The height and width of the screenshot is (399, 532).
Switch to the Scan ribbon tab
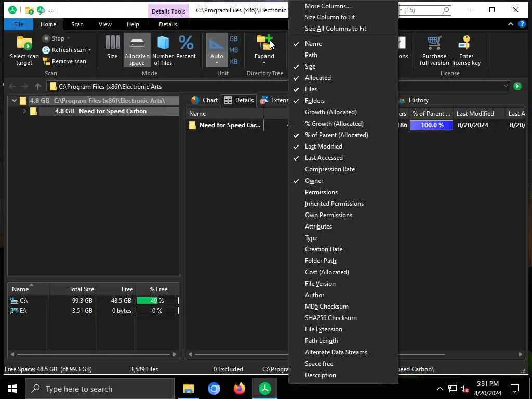pyautogui.click(x=77, y=24)
